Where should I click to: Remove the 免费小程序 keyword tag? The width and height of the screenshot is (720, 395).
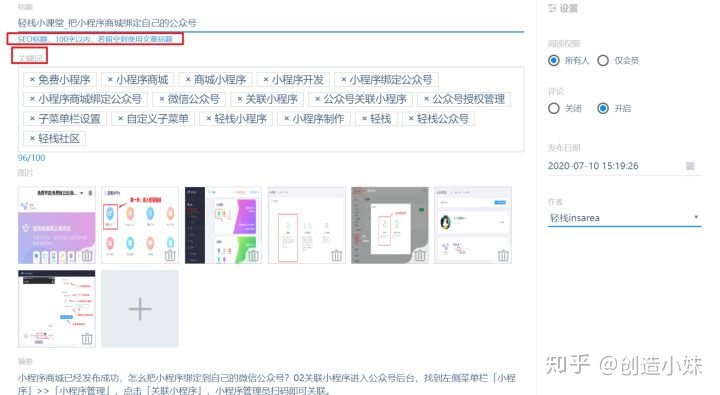(32, 79)
